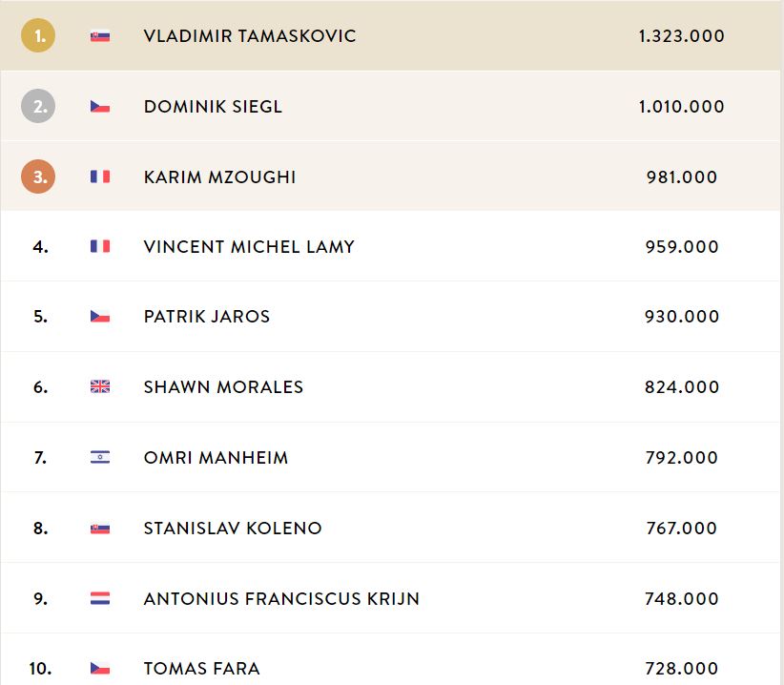Viewport: 784px width, 685px height.
Task: Select player name Vladimir Tamaskovic
Action: click(x=250, y=36)
